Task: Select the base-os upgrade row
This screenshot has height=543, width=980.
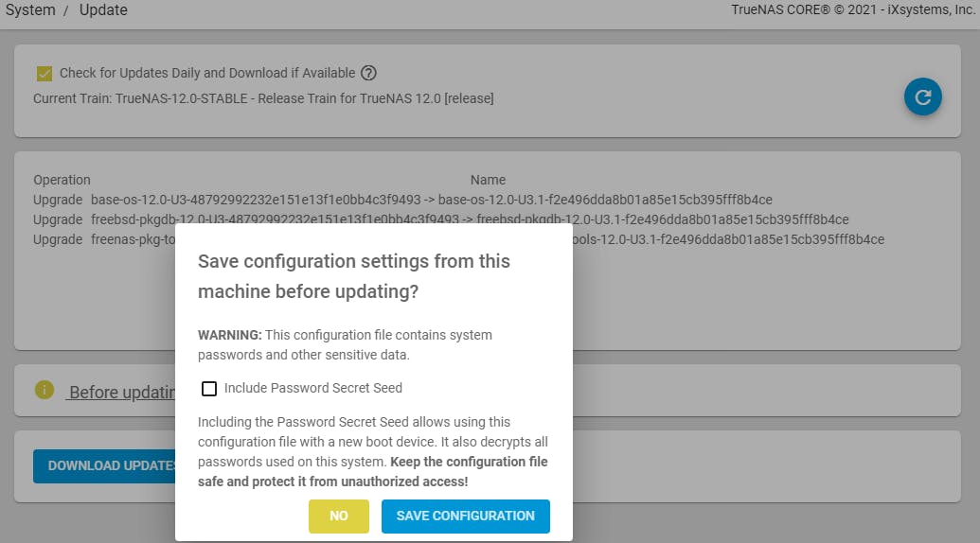Action: pyautogui.click(x=402, y=200)
